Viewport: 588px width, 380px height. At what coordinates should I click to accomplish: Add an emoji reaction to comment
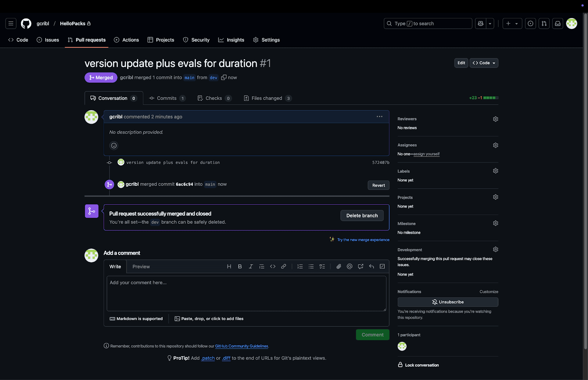(114, 146)
